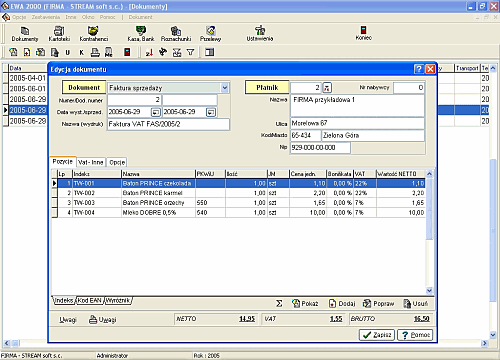The height and width of the screenshot is (360, 500).
Task: Select the Kod EAN bottom tab
Action: 90,300
